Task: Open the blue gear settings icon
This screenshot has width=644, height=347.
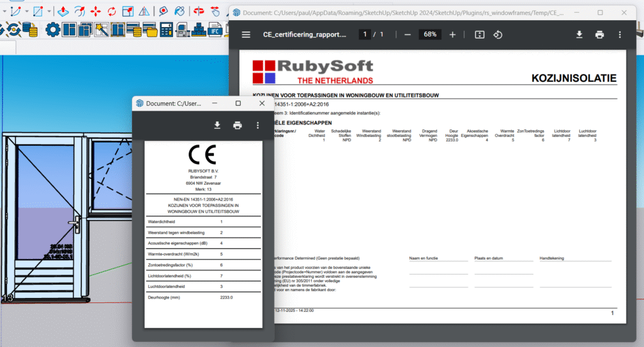Action: (53, 29)
